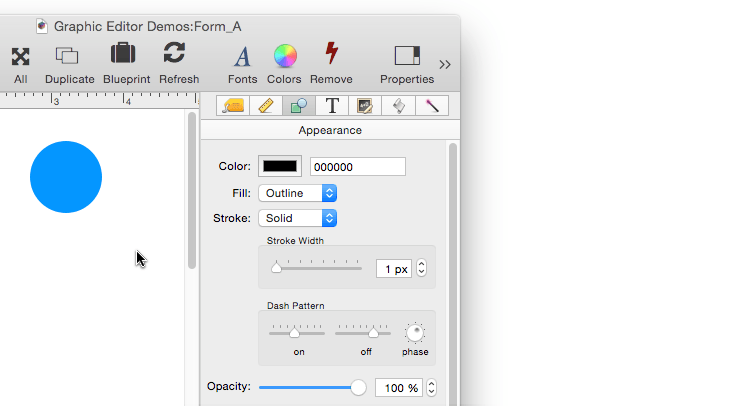
Task: Show more toolbar items via chevrons
Action: (445, 65)
